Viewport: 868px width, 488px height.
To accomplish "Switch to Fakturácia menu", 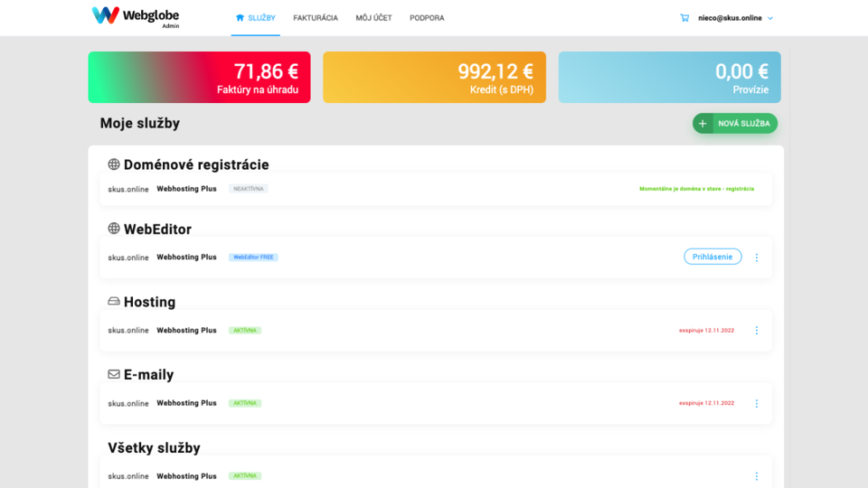I will (x=316, y=18).
